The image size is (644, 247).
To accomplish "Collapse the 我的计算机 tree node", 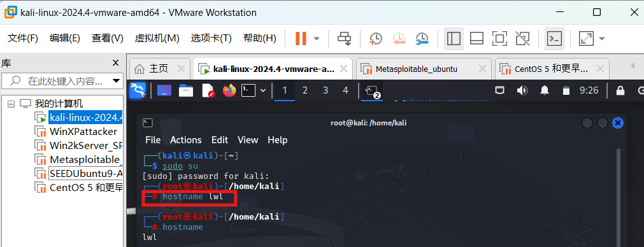I will pyautogui.click(x=11, y=104).
